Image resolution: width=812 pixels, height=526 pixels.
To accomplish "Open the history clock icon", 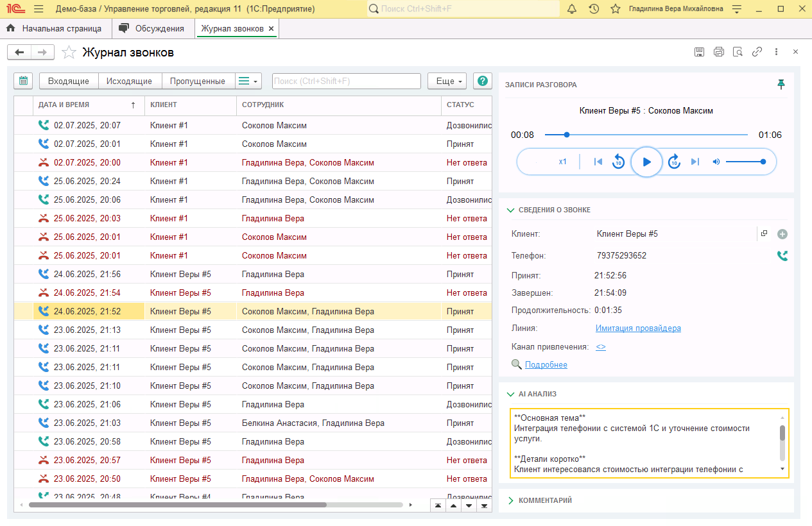I will [x=594, y=9].
